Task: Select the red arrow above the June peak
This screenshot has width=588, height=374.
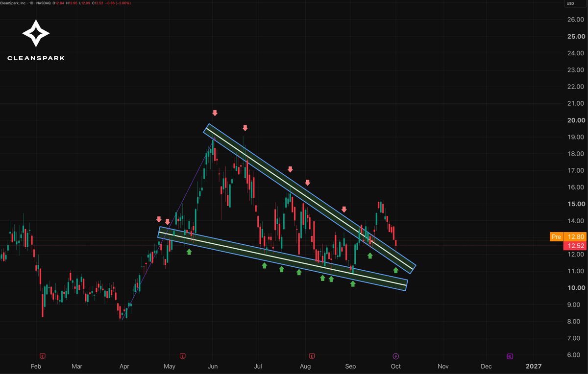Action: [215, 113]
